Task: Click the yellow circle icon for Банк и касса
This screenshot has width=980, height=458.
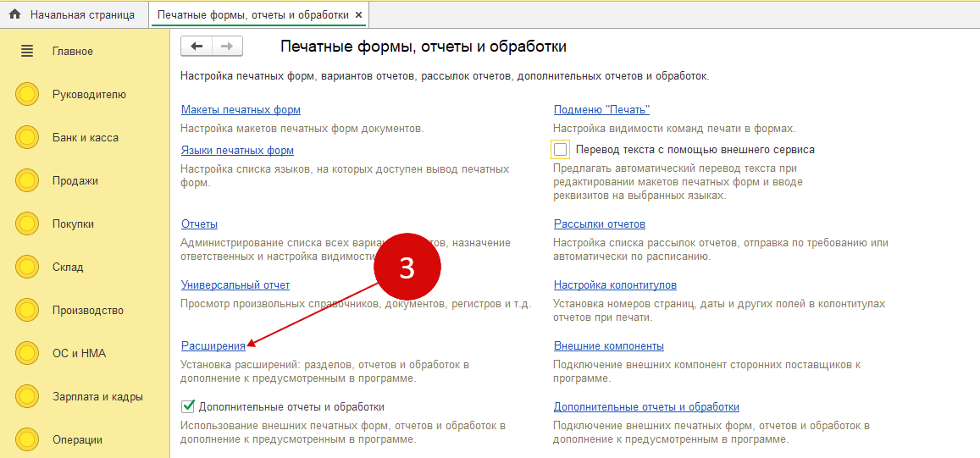Action: (26, 138)
